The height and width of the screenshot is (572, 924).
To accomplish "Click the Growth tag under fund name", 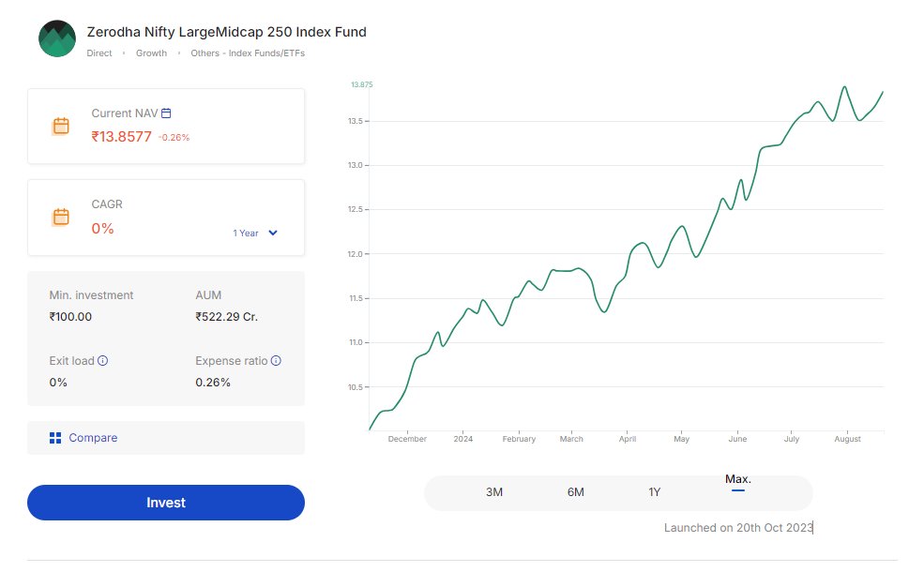I will coord(151,53).
